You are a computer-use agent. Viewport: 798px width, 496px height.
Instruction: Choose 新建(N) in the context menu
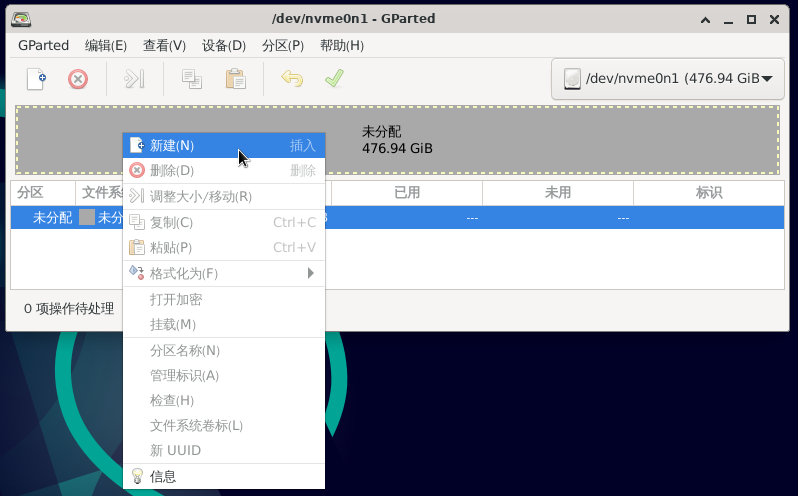click(224, 145)
